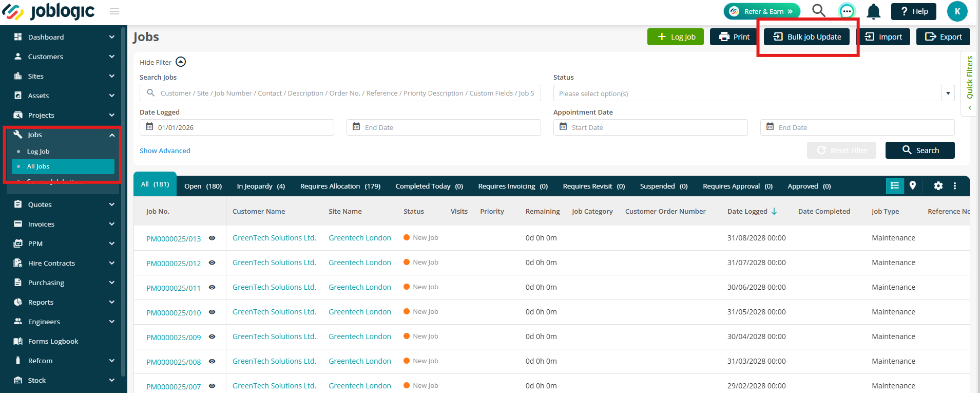Viewport: 980px width, 393px height.
Task: Click the Date Logged End Date calendar icon
Action: [x=356, y=127]
